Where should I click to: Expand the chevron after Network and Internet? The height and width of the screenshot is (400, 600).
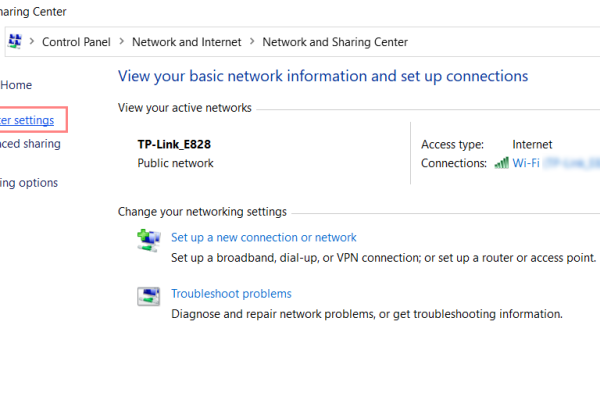point(251,42)
